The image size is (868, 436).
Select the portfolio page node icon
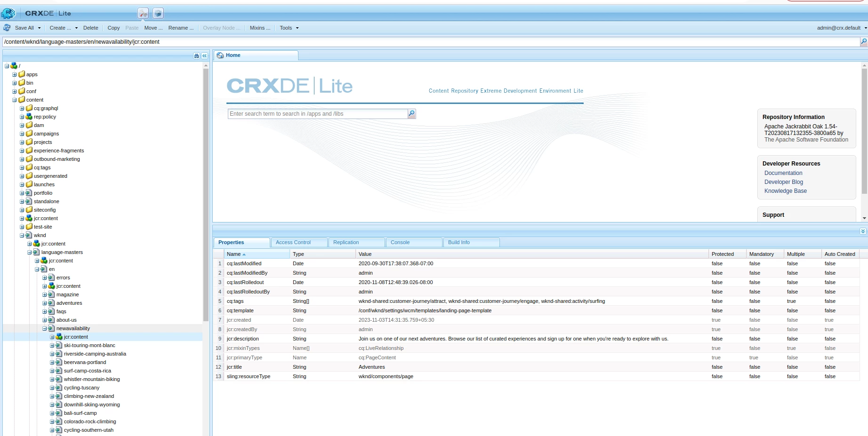[29, 193]
